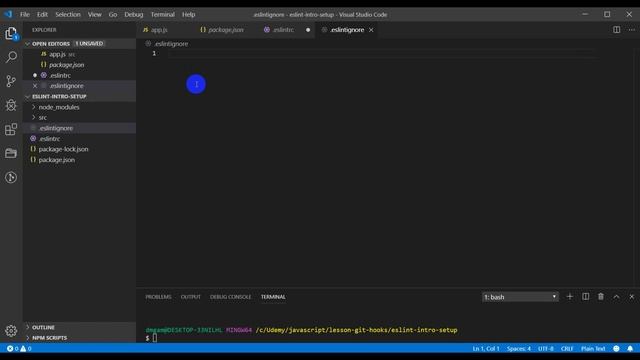Screen dimensions: 640x360
Task: Click unsaved dot on .eslintrc tab
Action: pos(308,30)
